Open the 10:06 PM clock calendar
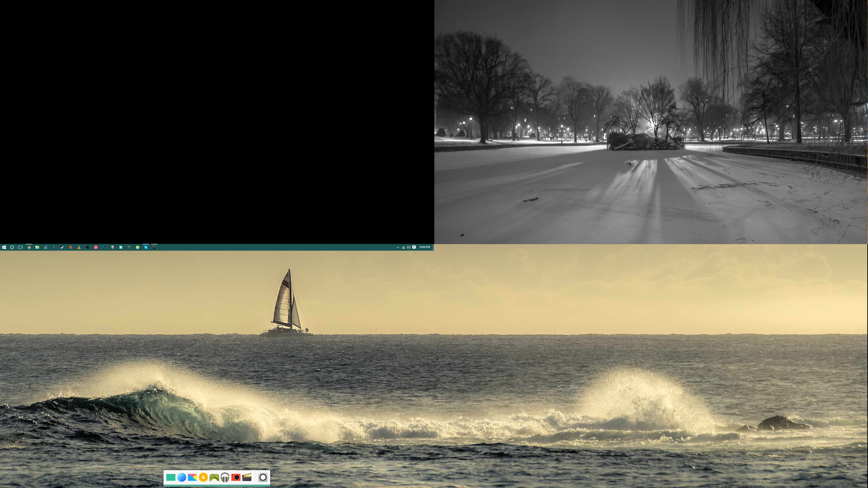The width and height of the screenshot is (868, 488). [x=425, y=247]
